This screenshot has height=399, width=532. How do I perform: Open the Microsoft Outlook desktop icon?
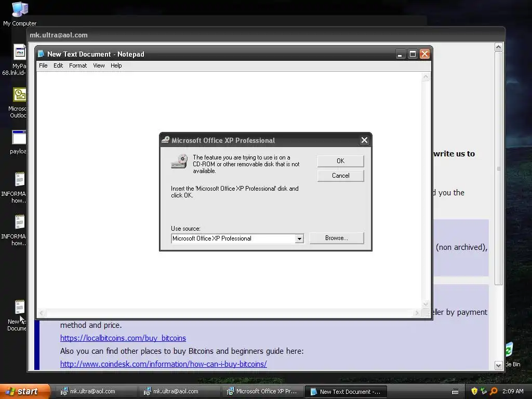coord(18,103)
